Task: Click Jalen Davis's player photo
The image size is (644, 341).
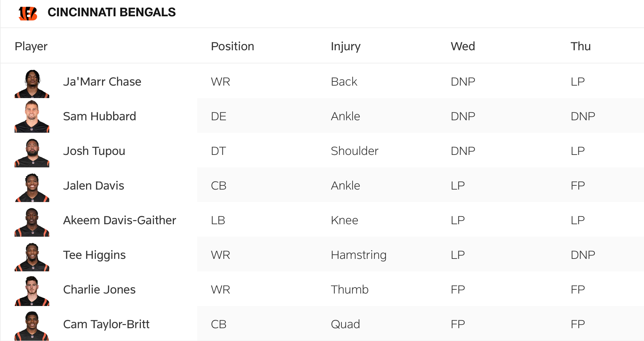Action: 32,187
